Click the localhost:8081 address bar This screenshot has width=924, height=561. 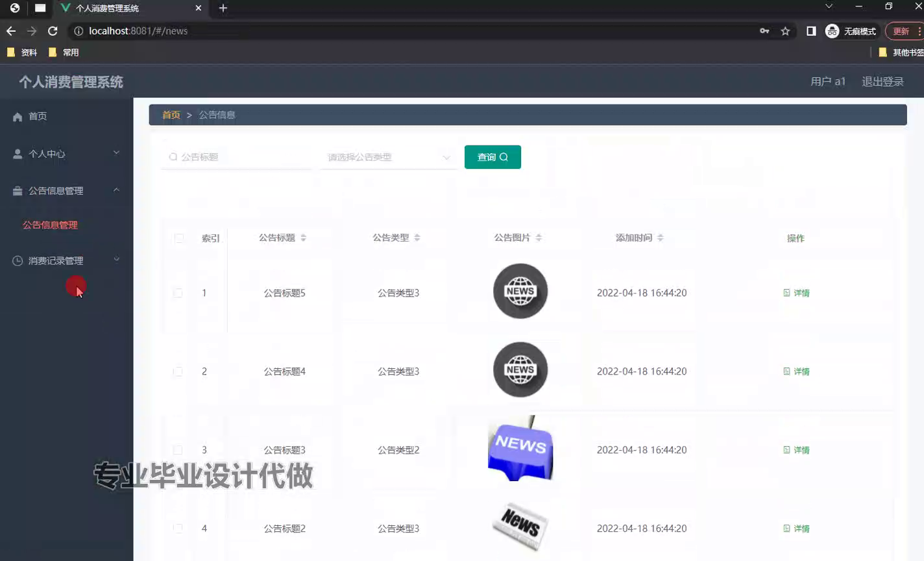point(415,31)
